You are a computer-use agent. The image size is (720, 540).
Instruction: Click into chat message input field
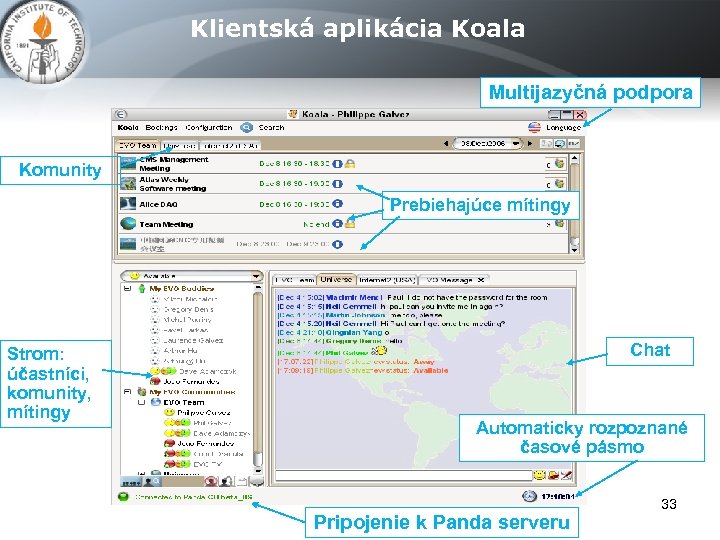[403, 475]
